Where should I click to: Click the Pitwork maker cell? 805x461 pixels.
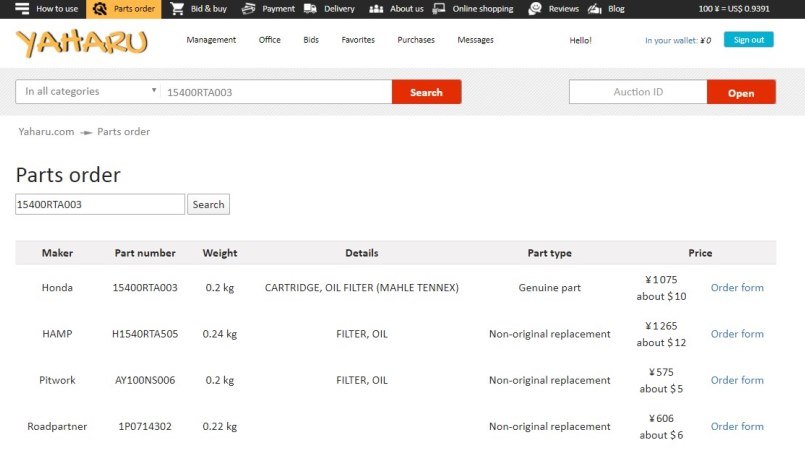coord(57,380)
